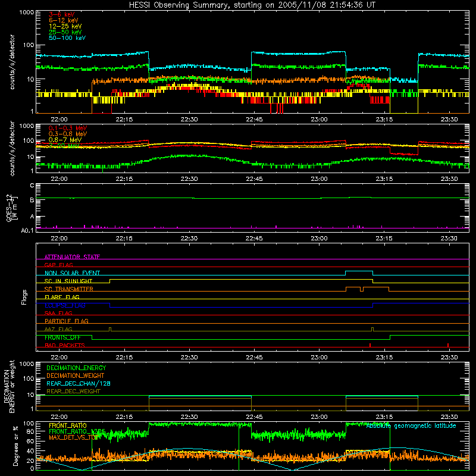Click the SC_TRANSMITTER flag label
476x476 pixels.
coord(69,289)
